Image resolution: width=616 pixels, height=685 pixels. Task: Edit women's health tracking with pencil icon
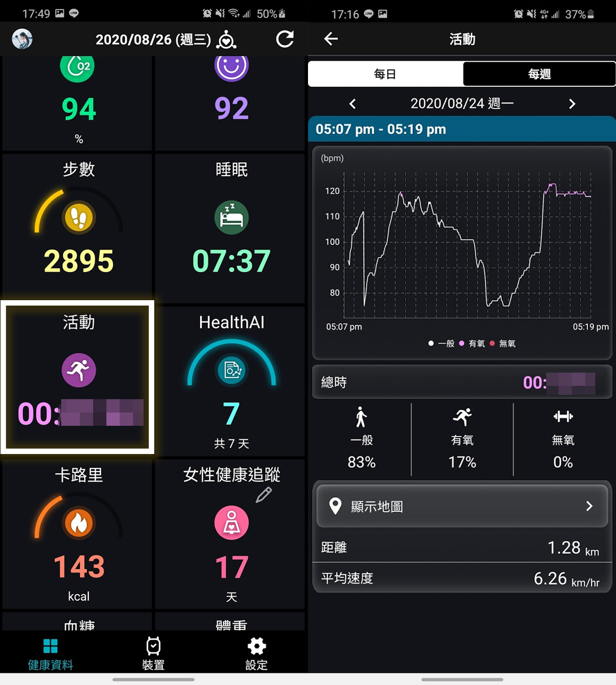pos(264,495)
